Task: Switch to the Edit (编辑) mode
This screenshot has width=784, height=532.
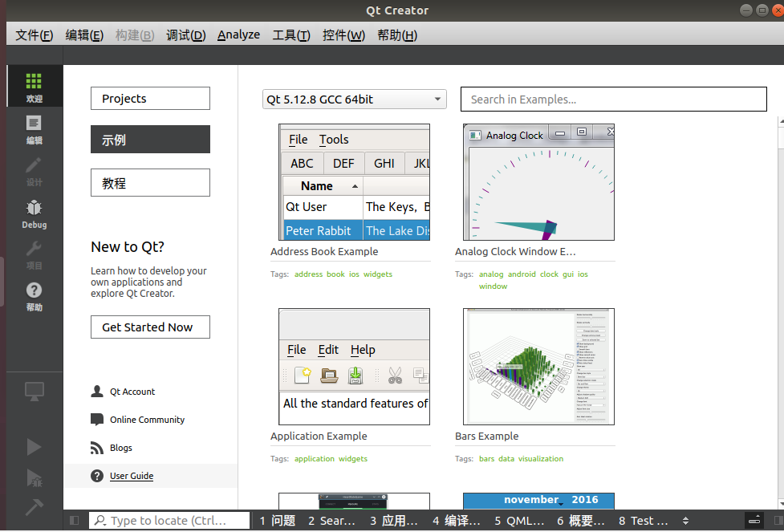Action: pos(34,128)
